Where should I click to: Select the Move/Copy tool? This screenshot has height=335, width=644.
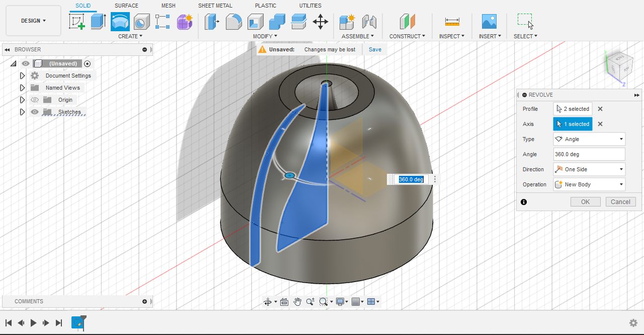click(320, 22)
